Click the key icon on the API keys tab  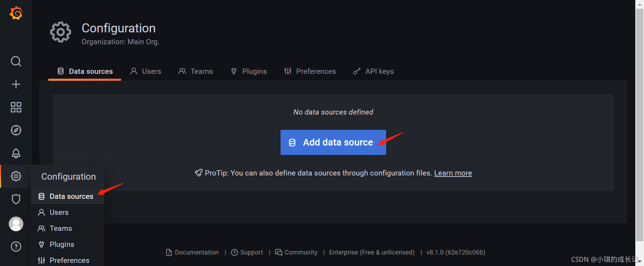click(x=357, y=71)
